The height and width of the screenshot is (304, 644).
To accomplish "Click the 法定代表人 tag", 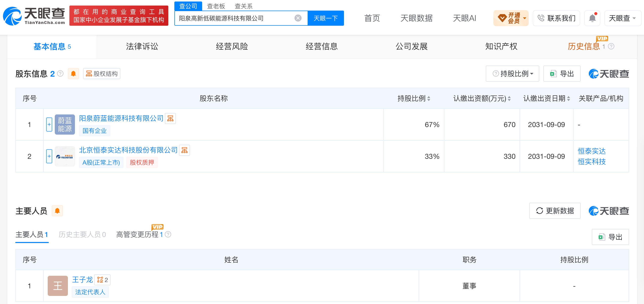I will [90, 292].
